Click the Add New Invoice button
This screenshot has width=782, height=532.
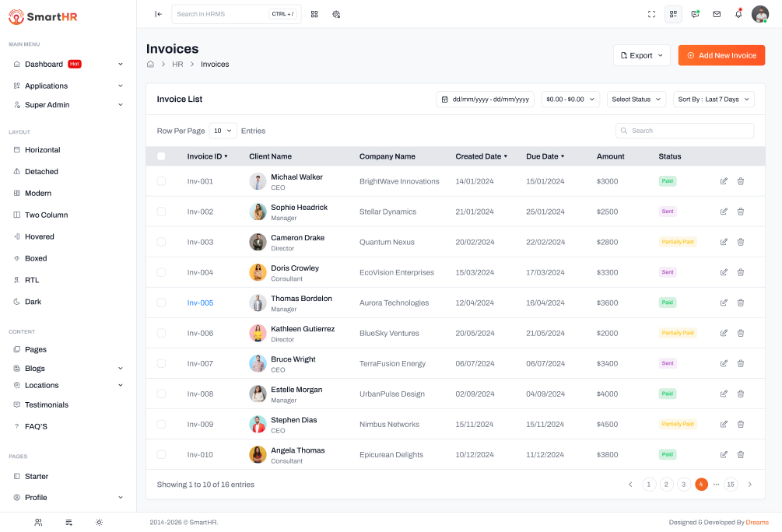(x=721, y=55)
